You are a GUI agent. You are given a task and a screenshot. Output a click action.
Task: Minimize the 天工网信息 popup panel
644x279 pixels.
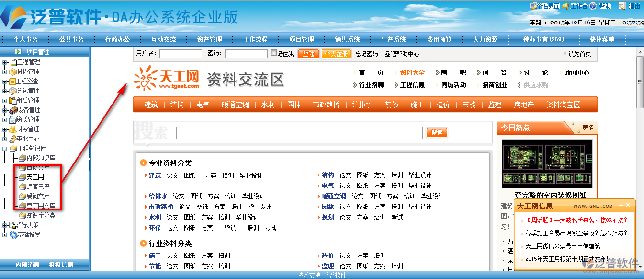click(621, 205)
